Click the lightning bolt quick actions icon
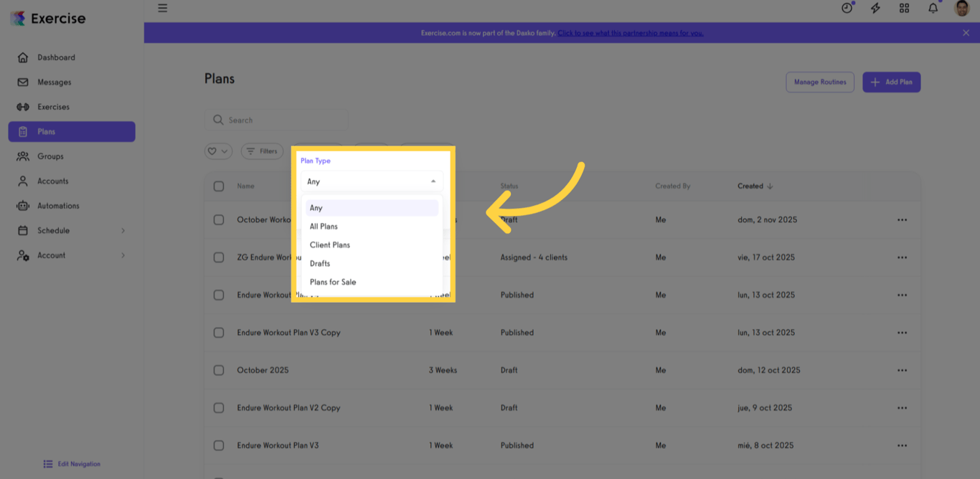This screenshot has width=980, height=479. pyautogui.click(x=875, y=8)
